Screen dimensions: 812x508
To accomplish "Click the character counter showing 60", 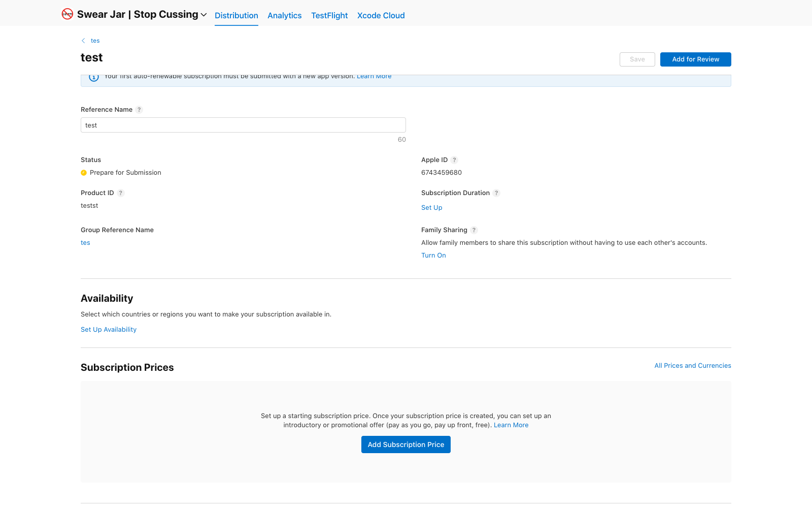I will click(x=402, y=140).
